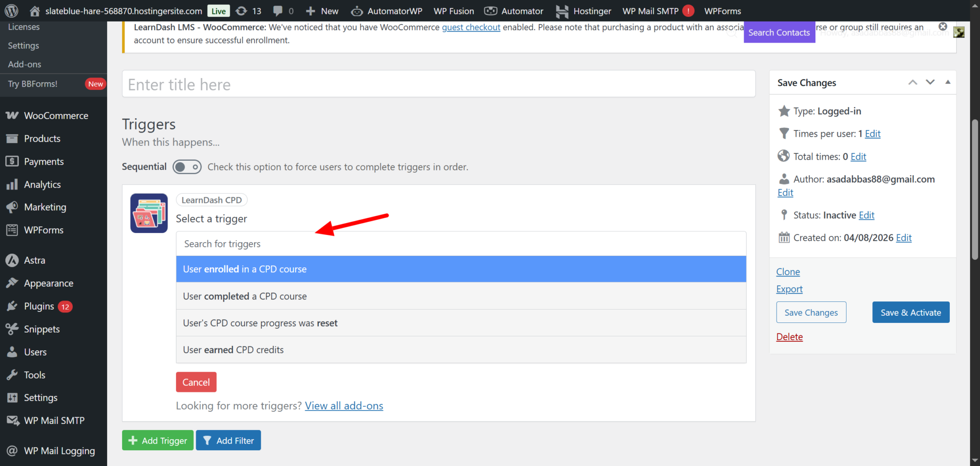This screenshot has width=980, height=466.
Task: Collapse the Save Changes panel
Action: click(947, 82)
